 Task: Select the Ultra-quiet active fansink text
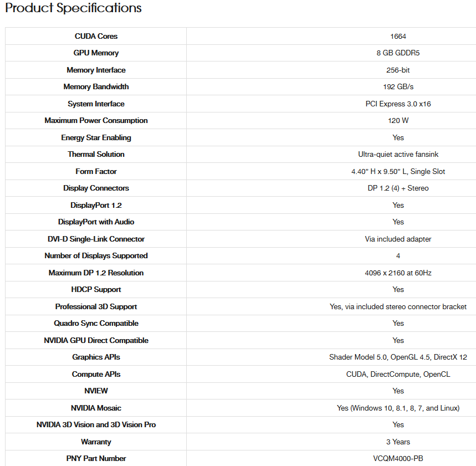[x=398, y=154]
